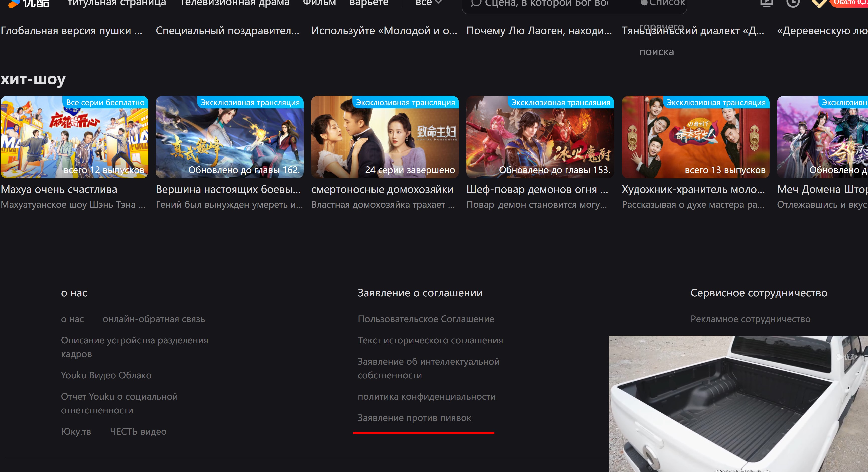The height and width of the screenshot is (472, 868).
Task: Click 'Youku Видео Облако' footer link
Action: coord(106,375)
